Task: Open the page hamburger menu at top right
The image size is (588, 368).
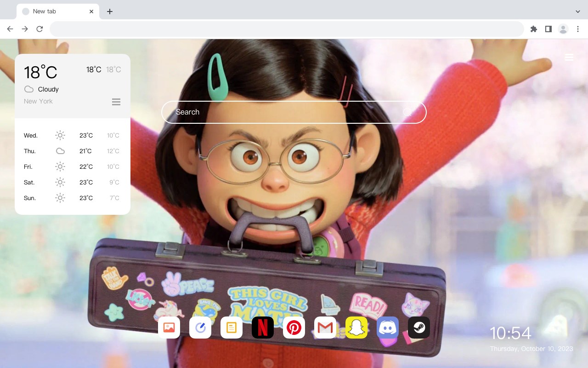Action: (x=569, y=57)
